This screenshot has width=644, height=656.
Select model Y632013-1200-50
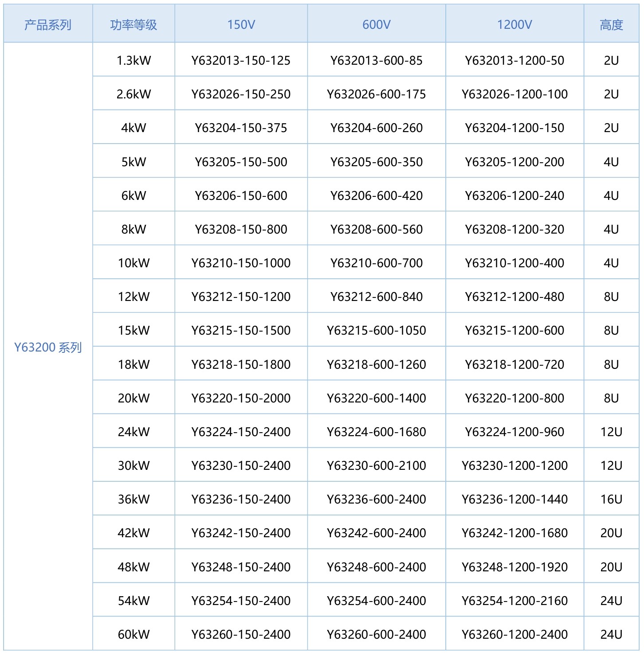point(514,60)
